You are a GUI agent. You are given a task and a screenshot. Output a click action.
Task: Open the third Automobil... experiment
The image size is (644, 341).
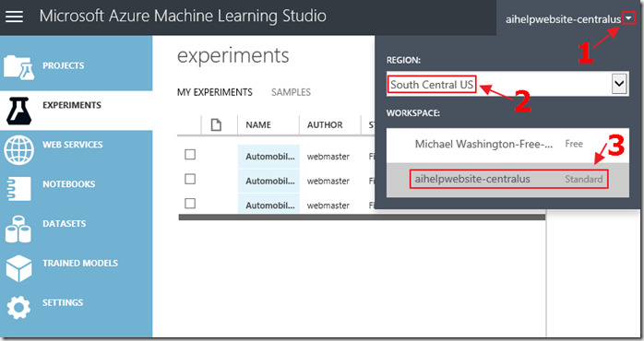270,206
